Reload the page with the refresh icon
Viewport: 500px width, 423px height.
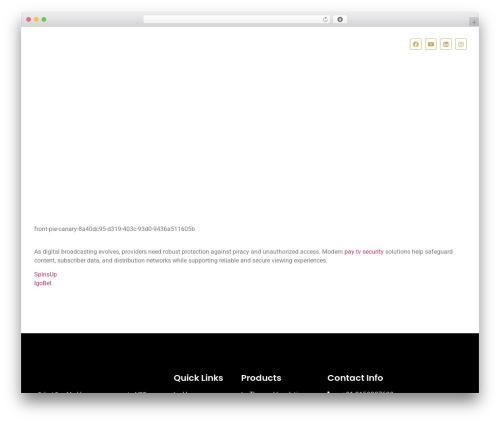325,19
